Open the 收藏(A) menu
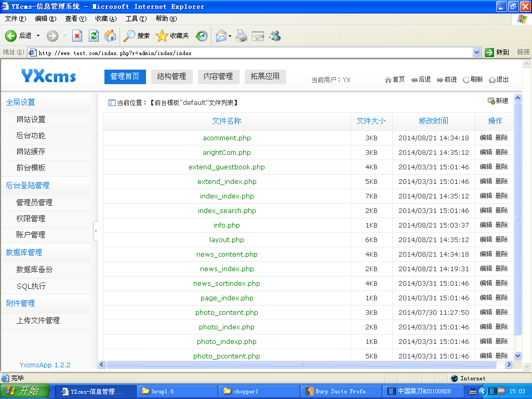Viewport: 532px width, 399px height. (106, 19)
